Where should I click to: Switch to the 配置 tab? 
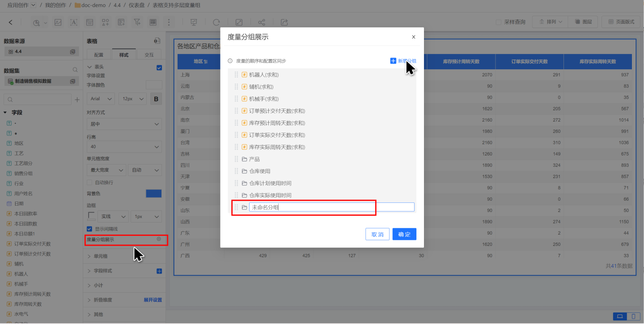click(x=99, y=55)
